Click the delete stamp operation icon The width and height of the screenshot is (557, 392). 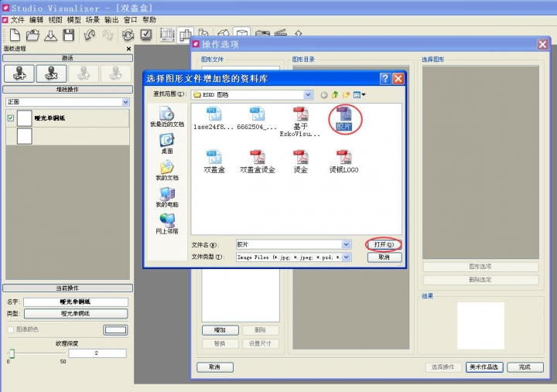pyautogui.click(x=50, y=73)
